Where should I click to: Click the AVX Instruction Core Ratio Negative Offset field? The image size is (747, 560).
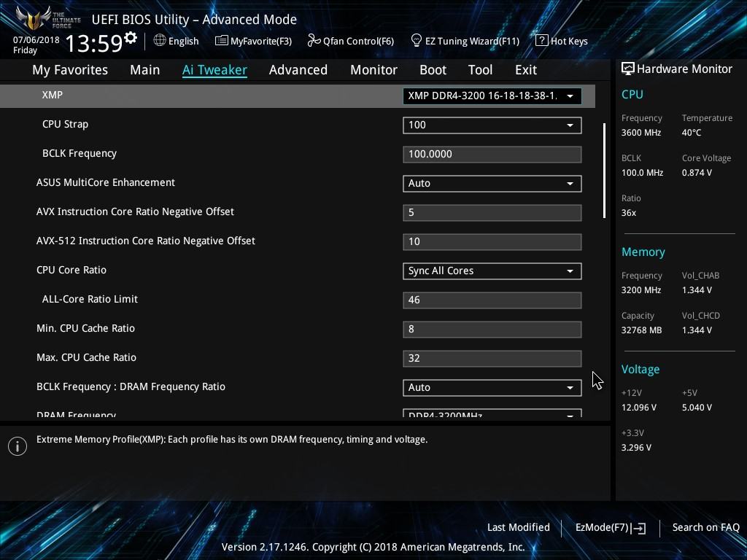point(492,212)
